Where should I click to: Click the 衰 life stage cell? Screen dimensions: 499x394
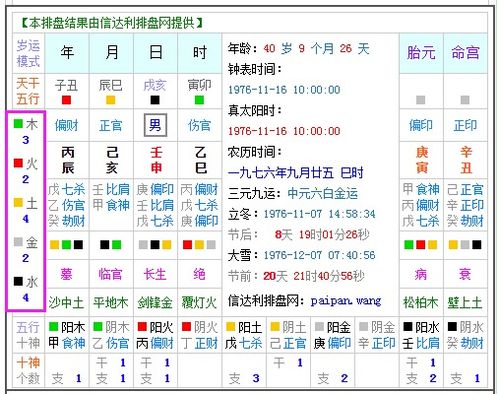pos(465,274)
